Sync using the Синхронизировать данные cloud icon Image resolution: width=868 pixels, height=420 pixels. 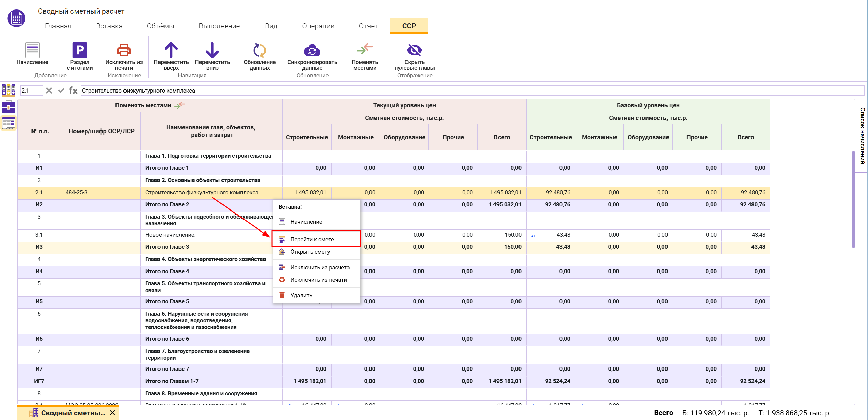click(312, 51)
